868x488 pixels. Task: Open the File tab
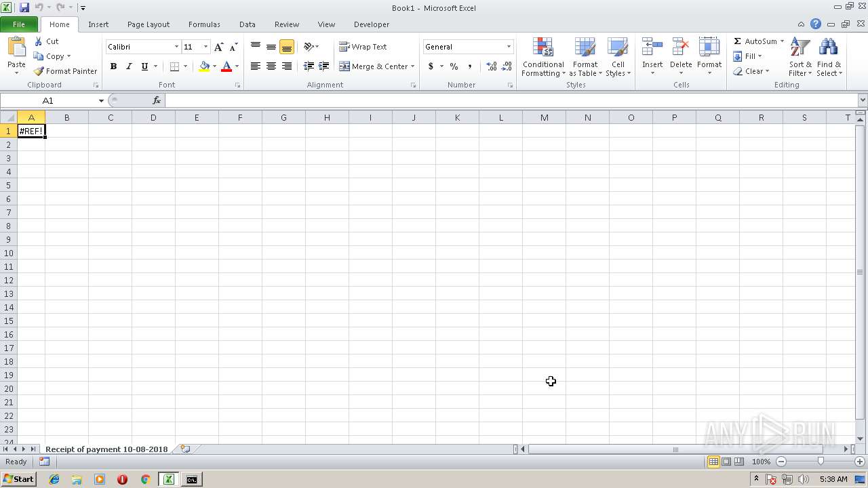(19, 24)
